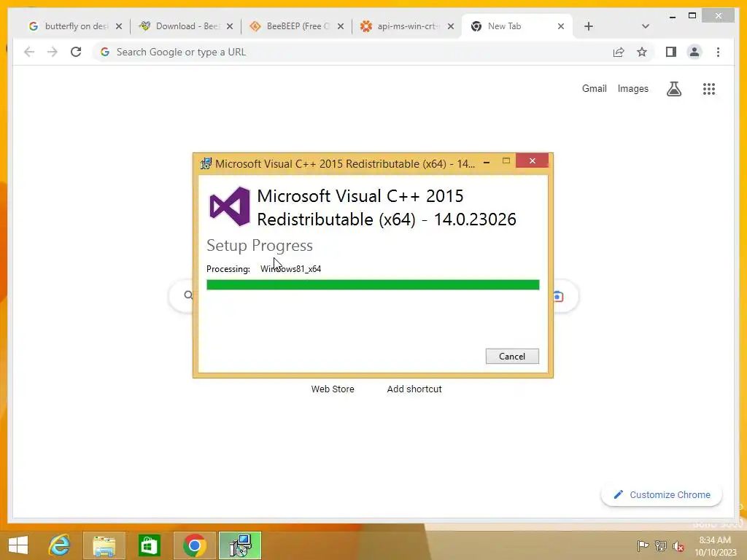The image size is (747, 560).
Task: Open the Chrome profile avatar menu
Action: point(694,52)
